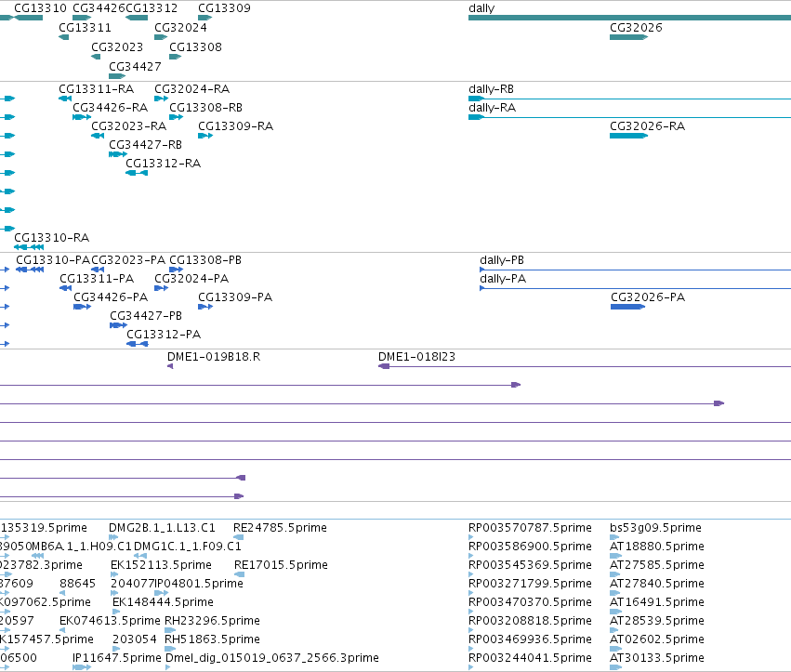Select the dally-PB protein label
This screenshot has width=791, height=672.
[x=502, y=260]
